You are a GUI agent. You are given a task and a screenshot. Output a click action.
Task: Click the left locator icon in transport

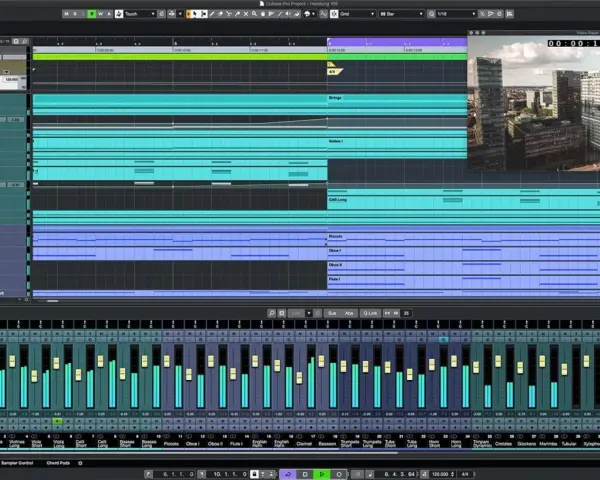[149, 474]
